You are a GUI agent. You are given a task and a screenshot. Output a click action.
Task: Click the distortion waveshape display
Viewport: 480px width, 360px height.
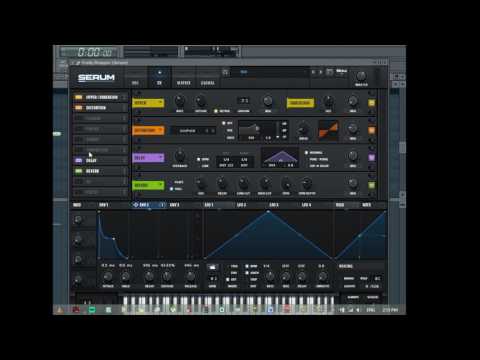[328, 129]
